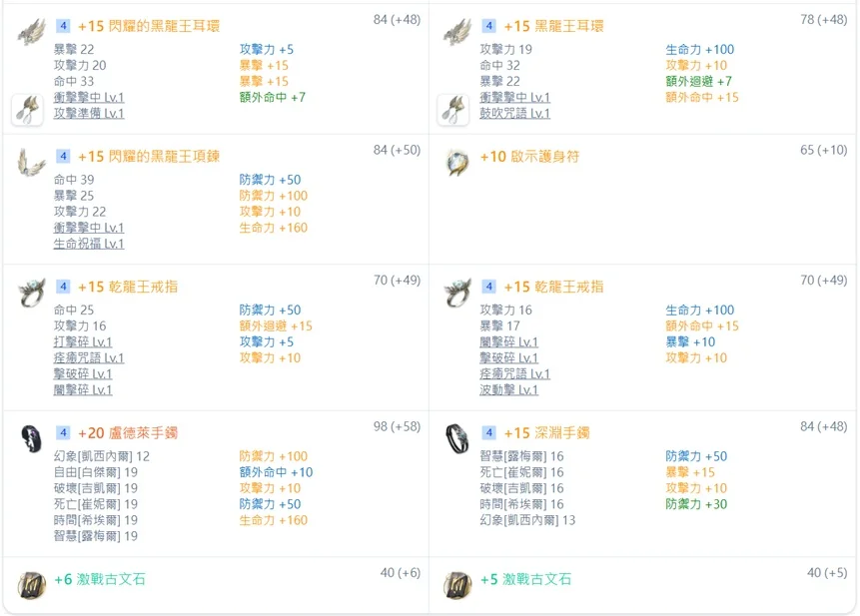Click the 閃耀的黑龍王耳環 earring icon
Viewport: 860px width, 616px height.
(31, 31)
